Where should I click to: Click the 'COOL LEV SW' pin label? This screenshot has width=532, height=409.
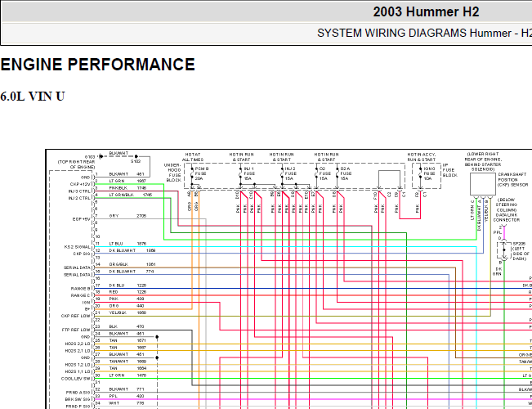(x=76, y=379)
